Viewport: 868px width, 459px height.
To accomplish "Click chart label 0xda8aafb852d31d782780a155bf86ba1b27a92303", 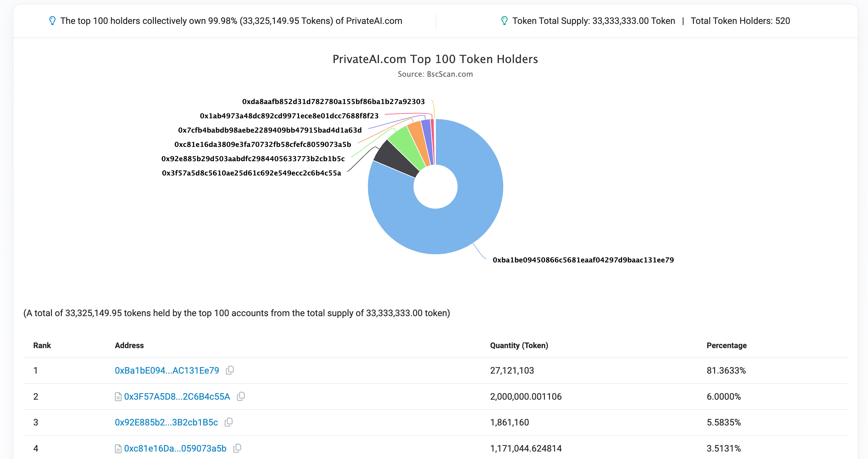I will [333, 101].
